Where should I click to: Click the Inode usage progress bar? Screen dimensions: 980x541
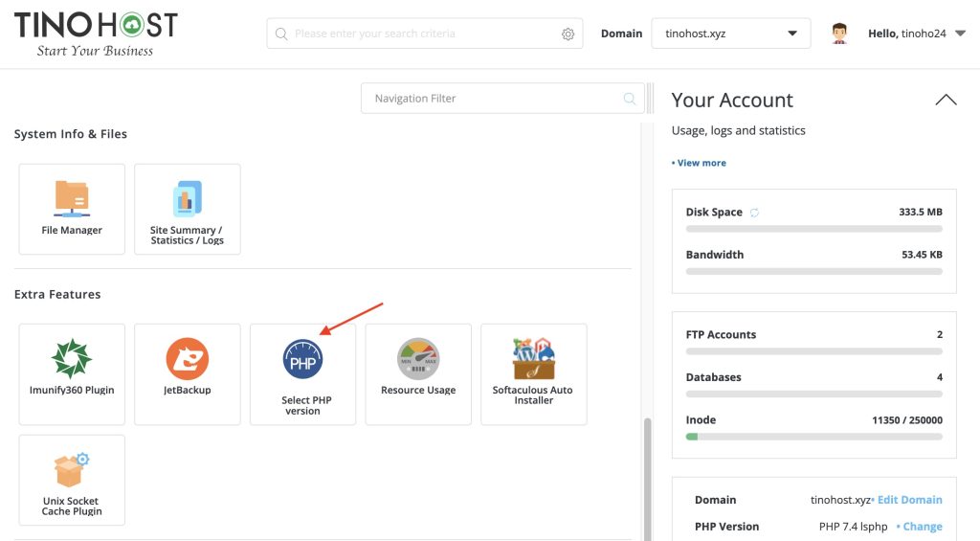(x=813, y=437)
